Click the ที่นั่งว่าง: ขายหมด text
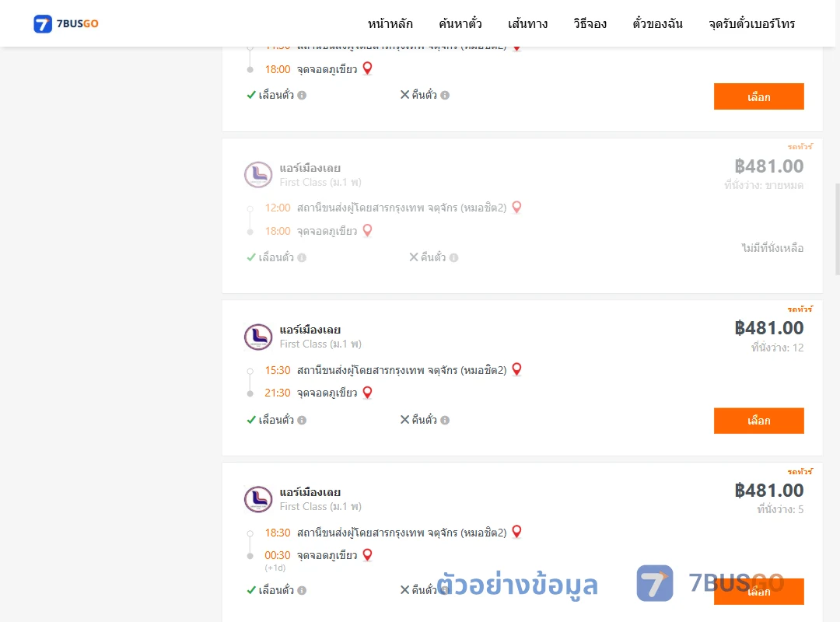 point(764,185)
